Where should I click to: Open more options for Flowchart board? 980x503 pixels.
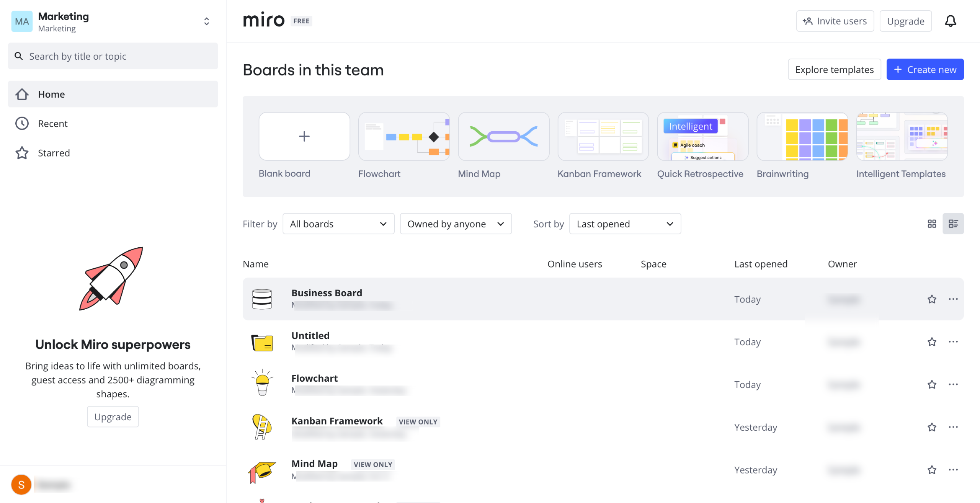(x=953, y=384)
